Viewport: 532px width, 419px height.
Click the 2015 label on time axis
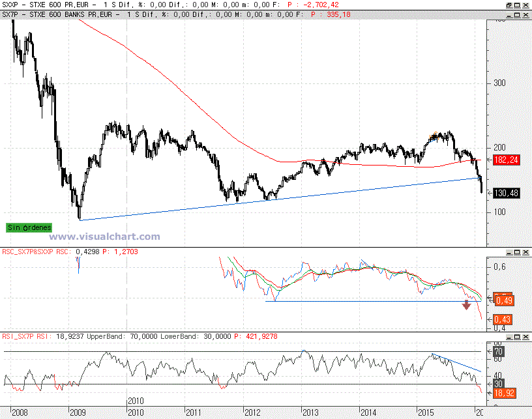426,412
